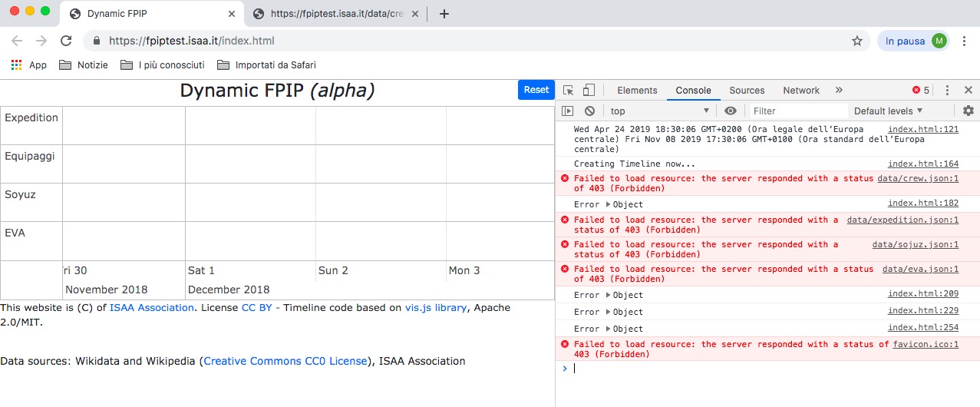Click the eye live expression icon
Screen dimensions: 980x407
tap(731, 111)
